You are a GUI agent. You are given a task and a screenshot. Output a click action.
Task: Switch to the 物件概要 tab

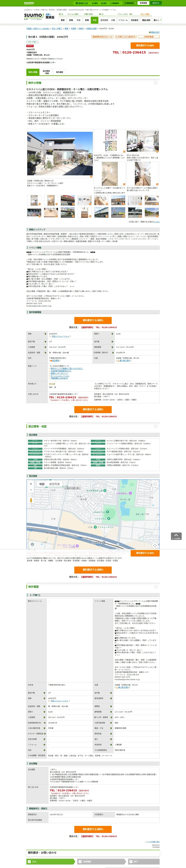(x=59, y=72)
